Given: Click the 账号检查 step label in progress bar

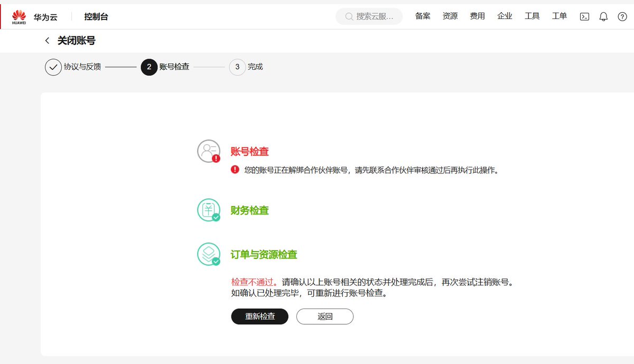Looking at the screenshot, I should point(174,67).
